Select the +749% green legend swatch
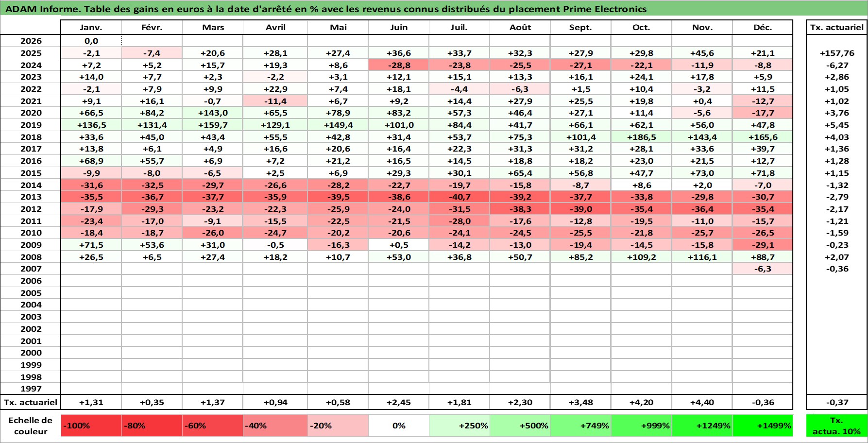This screenshot has height=443, width=868. click(x=580, y=426)
